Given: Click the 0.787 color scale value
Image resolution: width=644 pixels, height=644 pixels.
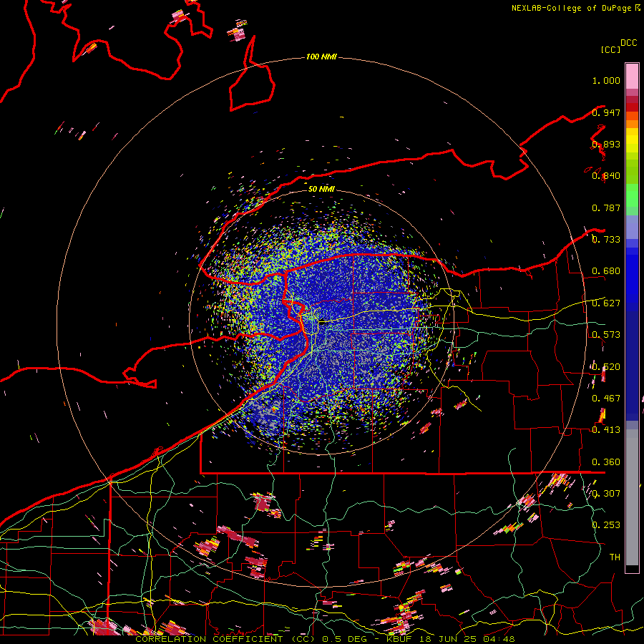Looking at the screenshot, I should coord(606,208).
